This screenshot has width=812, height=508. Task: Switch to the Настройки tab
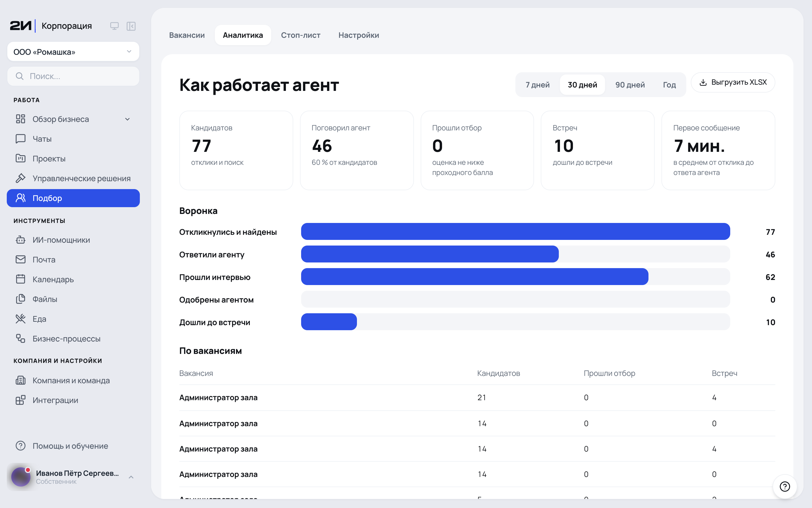(359, 35)
